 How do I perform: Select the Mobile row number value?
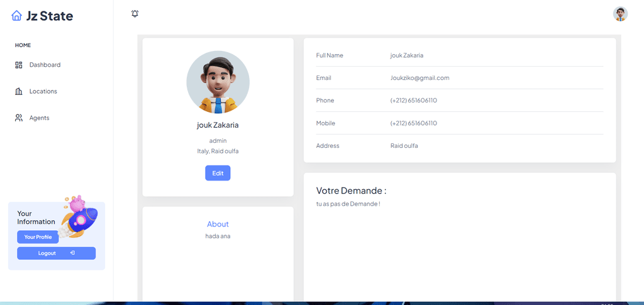[x=414, y=123]
